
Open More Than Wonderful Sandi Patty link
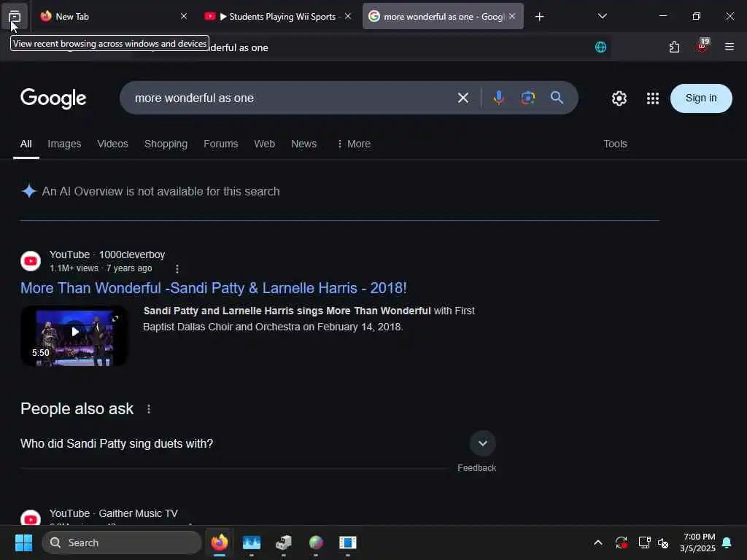pyautogui.click(x=214, y=288)
